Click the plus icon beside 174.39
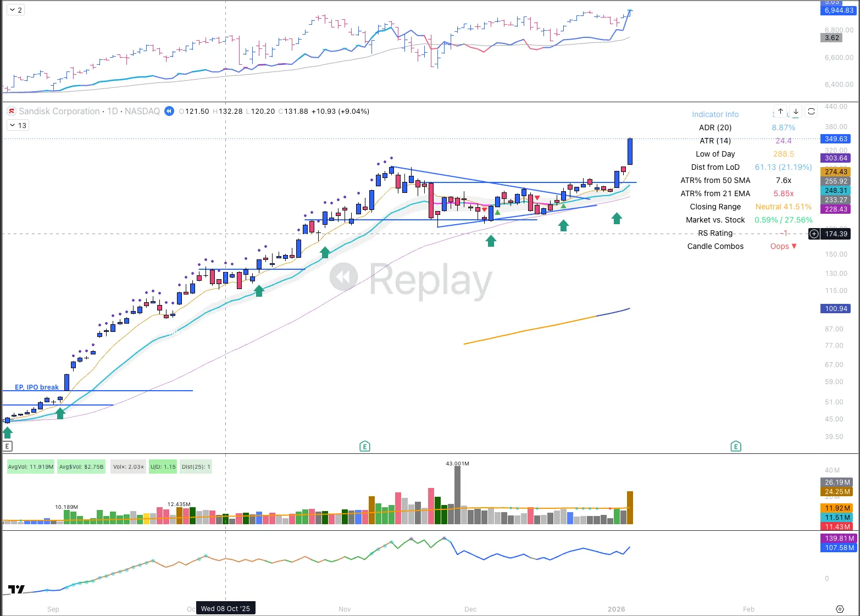 coord(814,234)
